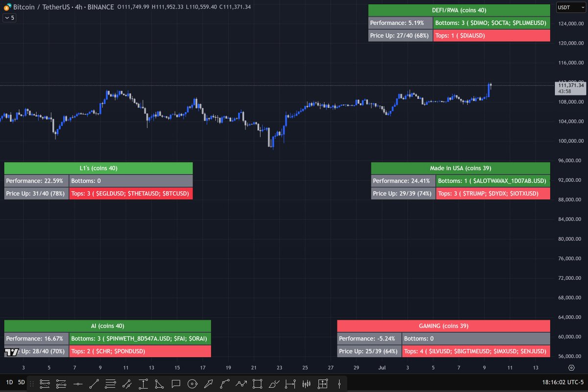Image resolution: width=588 pixels, height=392 pixels.
Task: Expand the collapsed indicators legend showing 5
Action: click(9, 18)
